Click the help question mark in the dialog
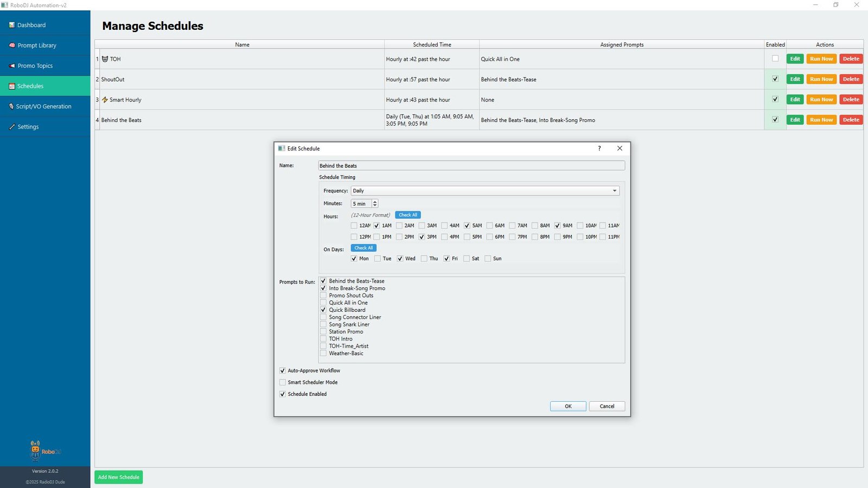 [599, 149]
